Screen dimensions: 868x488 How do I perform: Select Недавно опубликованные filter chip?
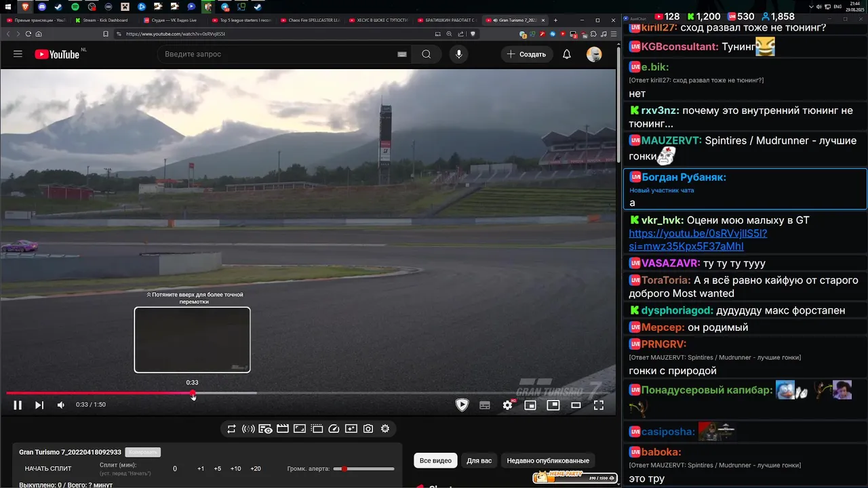tap(548, 461)
